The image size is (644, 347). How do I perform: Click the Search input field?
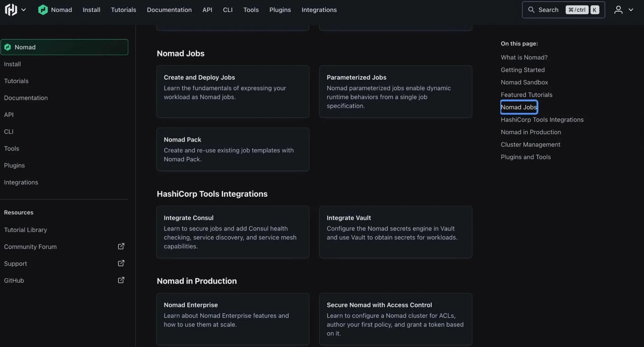point(548,10)
